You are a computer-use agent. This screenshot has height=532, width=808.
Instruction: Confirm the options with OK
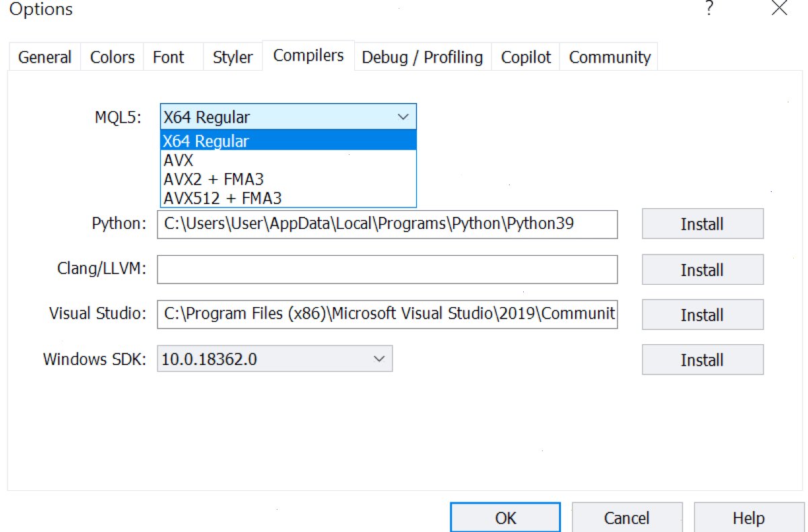(x=505, y=517)
